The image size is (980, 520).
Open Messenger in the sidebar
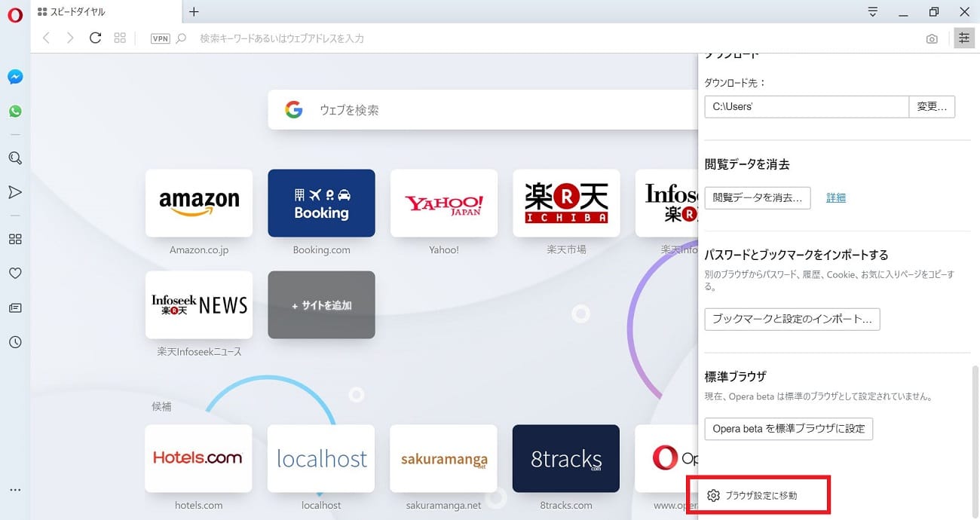[x=15, y=77]
